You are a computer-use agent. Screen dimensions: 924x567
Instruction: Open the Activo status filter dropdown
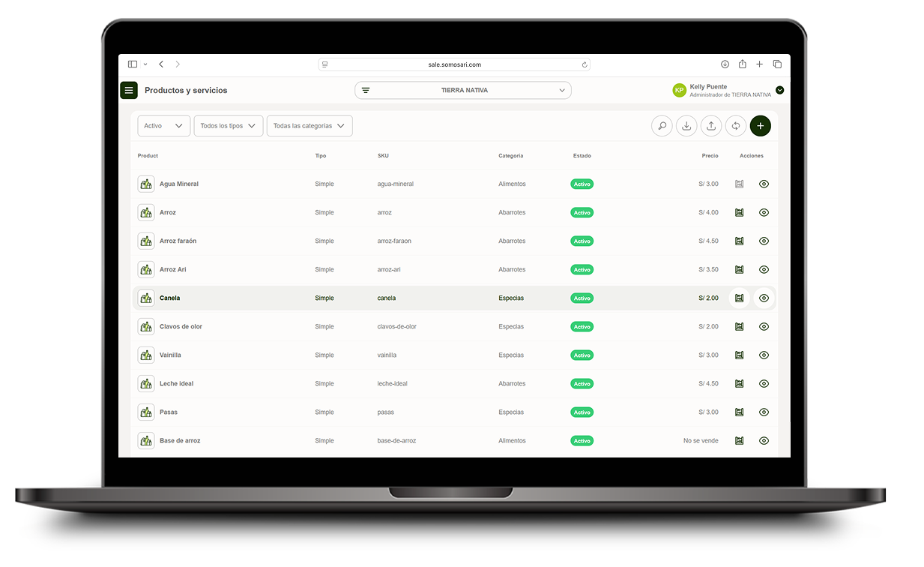(x=163, y=126)
